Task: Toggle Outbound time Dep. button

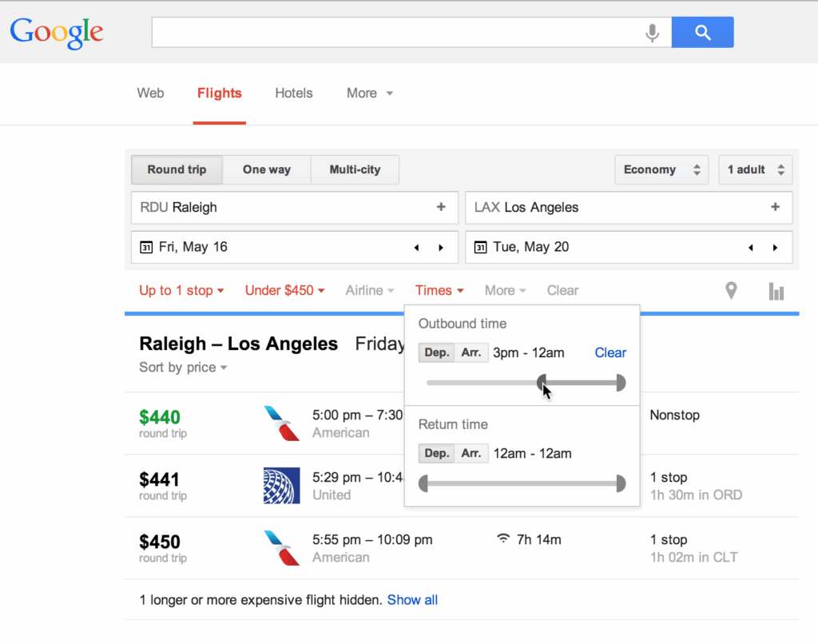Action: [x=437, y=353]
